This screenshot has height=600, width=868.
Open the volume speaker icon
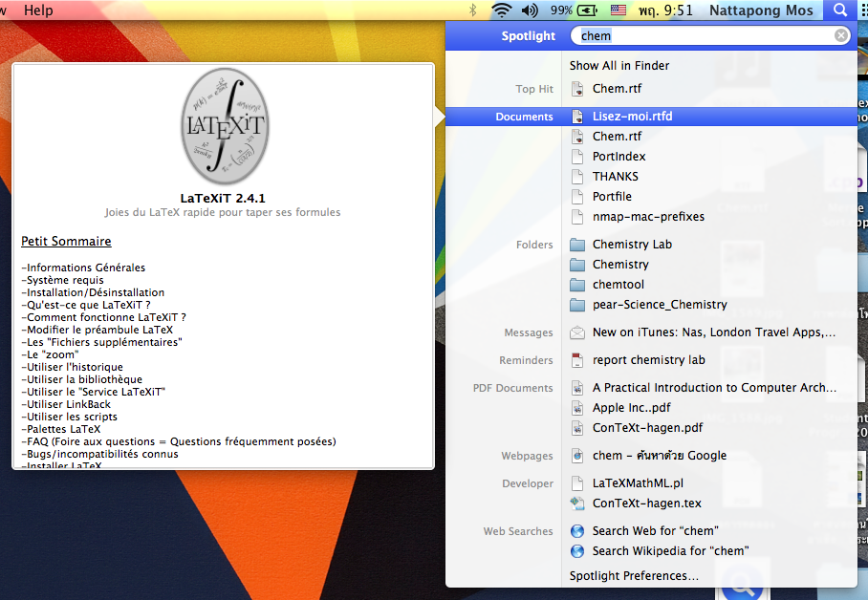point(529,11)
